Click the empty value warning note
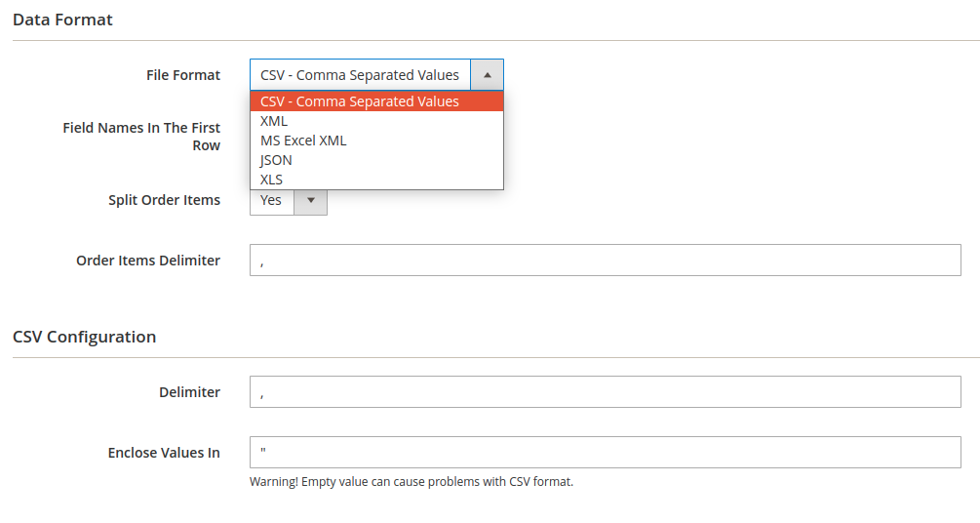 [x=412, y=482]
